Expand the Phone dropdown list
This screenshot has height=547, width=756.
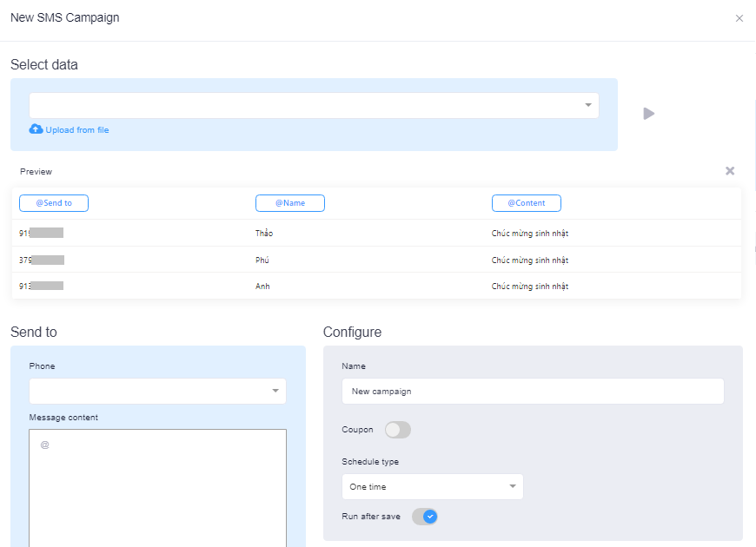click(x=157, y=391)
